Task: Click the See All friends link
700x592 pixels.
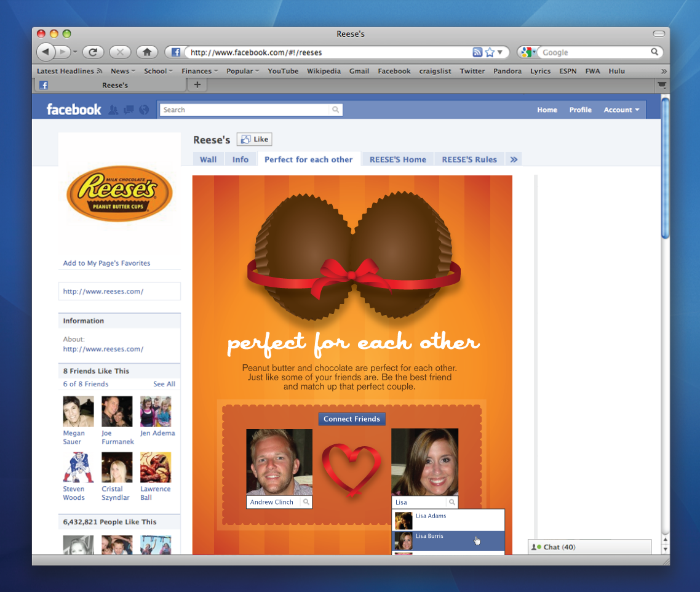Action: point(164,383)
